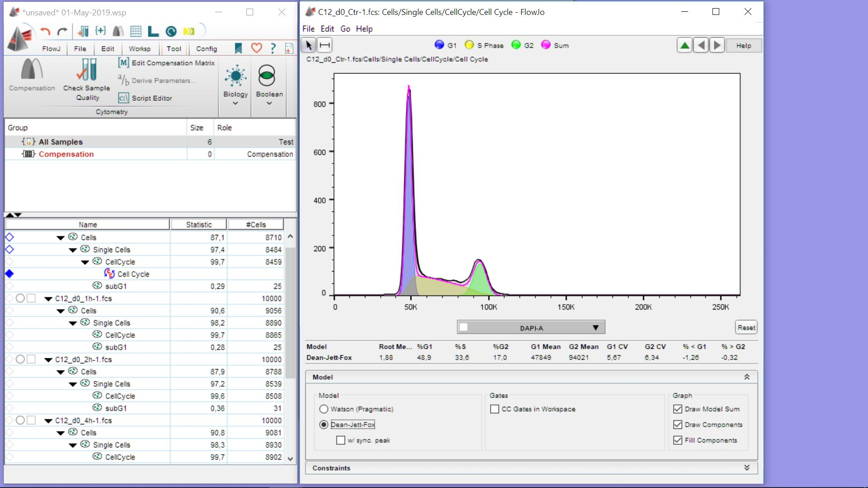Click the green up-triangle navigation button
The height and width of the screenshot is (488, 868).
684,45
